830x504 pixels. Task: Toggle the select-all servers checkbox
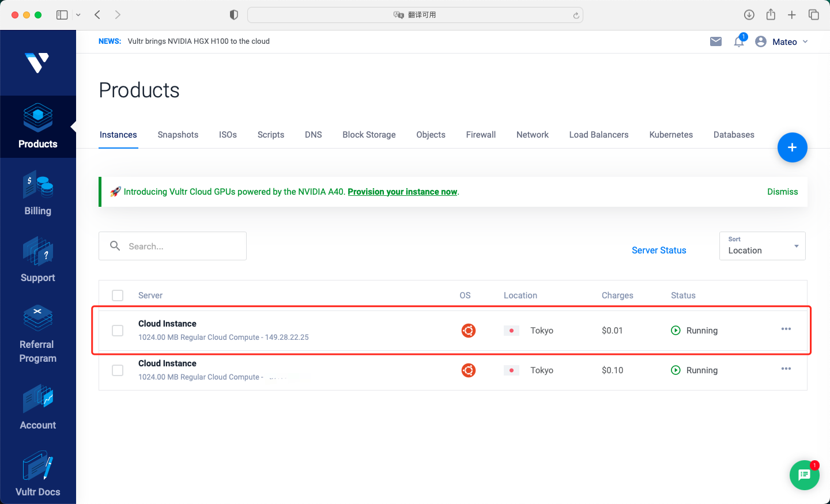point(118,295)
